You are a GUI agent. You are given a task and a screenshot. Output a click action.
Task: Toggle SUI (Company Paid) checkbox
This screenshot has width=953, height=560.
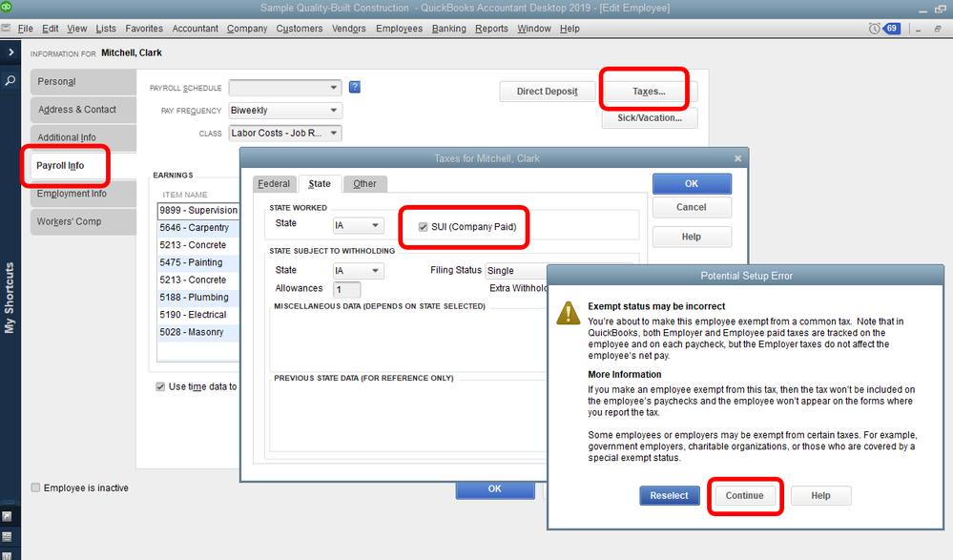tap(423, 227)
